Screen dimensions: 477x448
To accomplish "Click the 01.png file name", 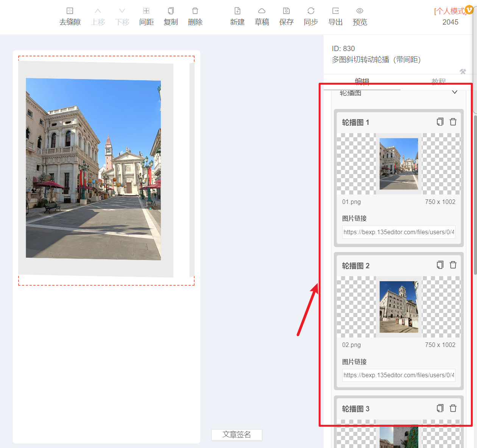I will pos(351,202).
